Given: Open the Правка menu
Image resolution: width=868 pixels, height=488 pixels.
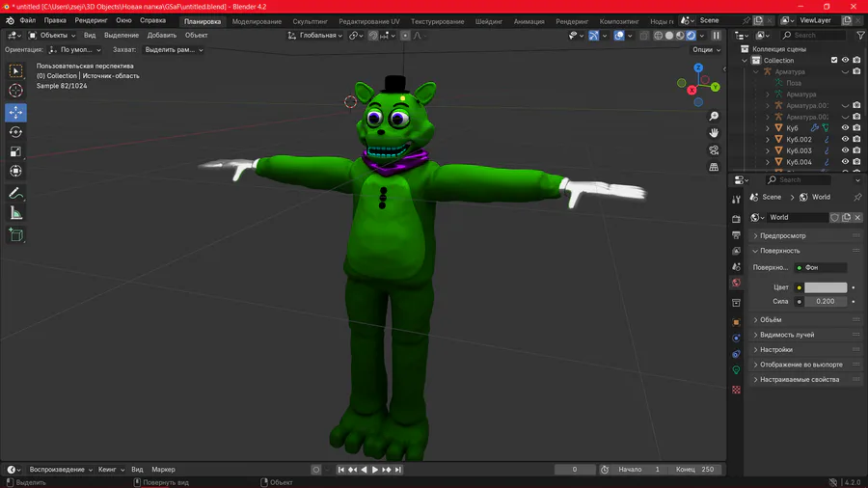Looking at the screenshot, I should click(55, 20).
